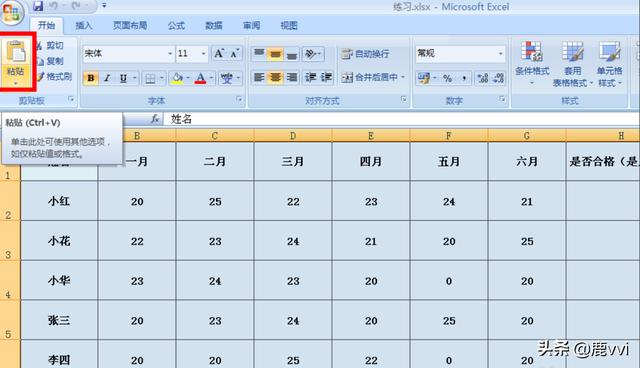This screenshot has height=368, width=640.
Task: Toggle center horizontal alignment
Action: pyautogui.click(x=275, y=77)
